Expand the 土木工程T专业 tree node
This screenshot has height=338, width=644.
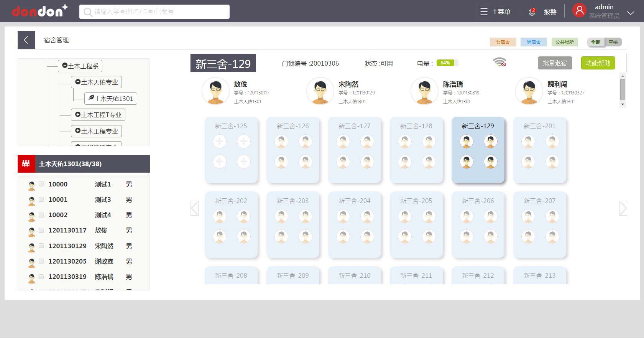pos(78,115)
